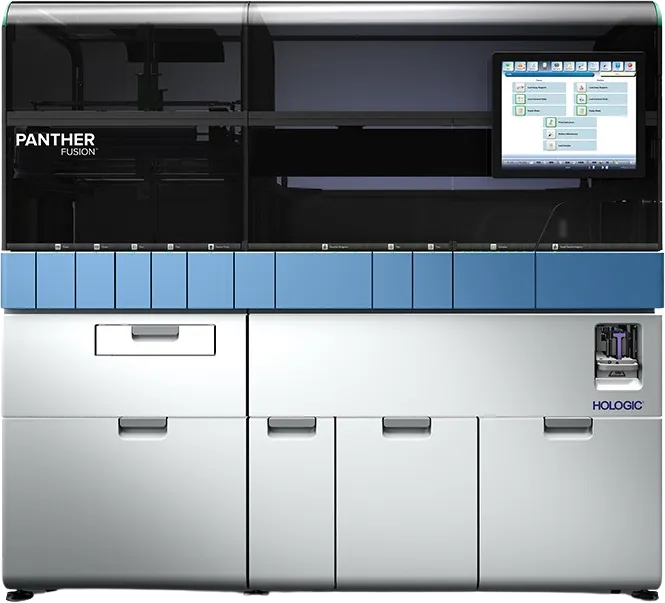
Task: Click the pale yellow status field on touchscreen
Action: pos(617,74)
